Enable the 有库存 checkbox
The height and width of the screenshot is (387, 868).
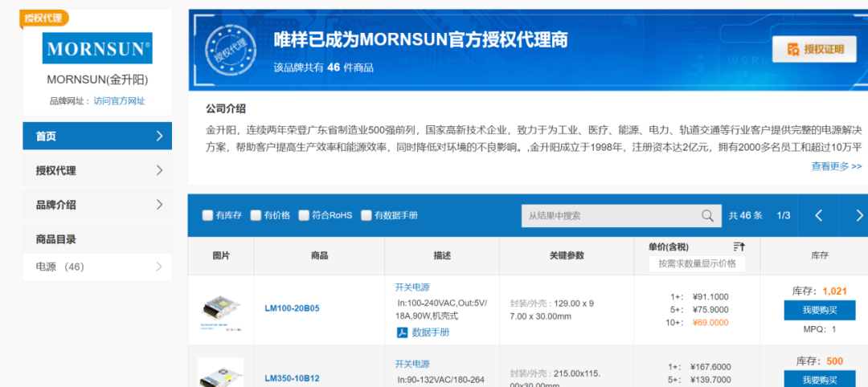tap(207, 216)
